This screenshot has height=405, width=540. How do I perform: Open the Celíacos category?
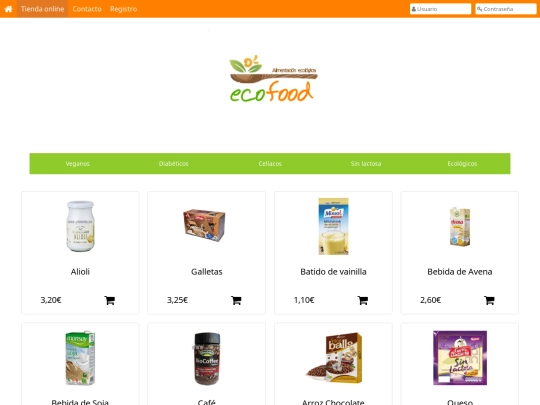(x=270, y=164)
